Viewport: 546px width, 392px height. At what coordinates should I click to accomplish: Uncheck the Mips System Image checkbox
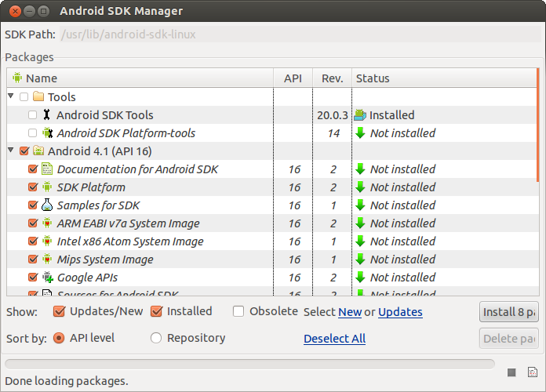point(33,259)
